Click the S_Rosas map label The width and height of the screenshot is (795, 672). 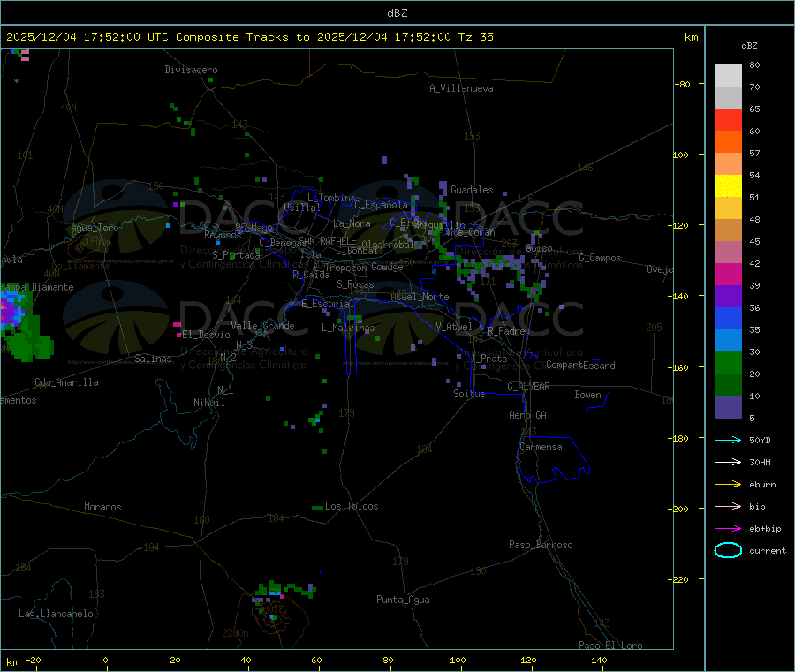[x=355, y=284]
